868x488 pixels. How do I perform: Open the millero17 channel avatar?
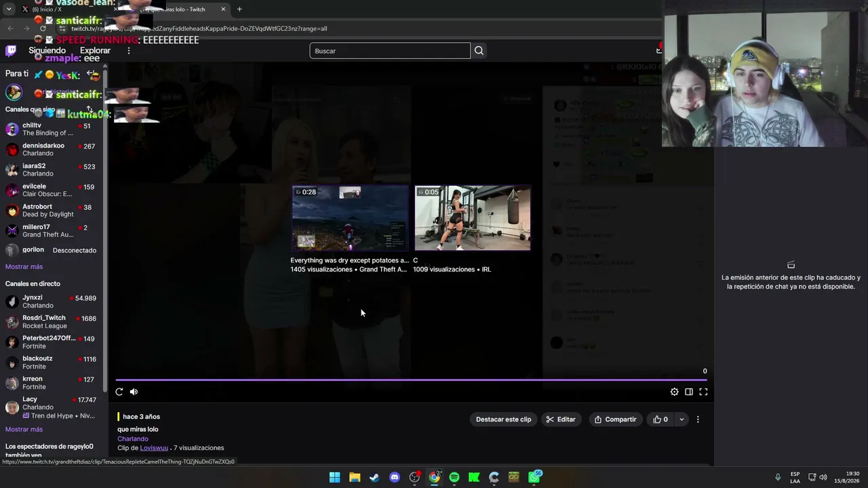pos(12,231)
